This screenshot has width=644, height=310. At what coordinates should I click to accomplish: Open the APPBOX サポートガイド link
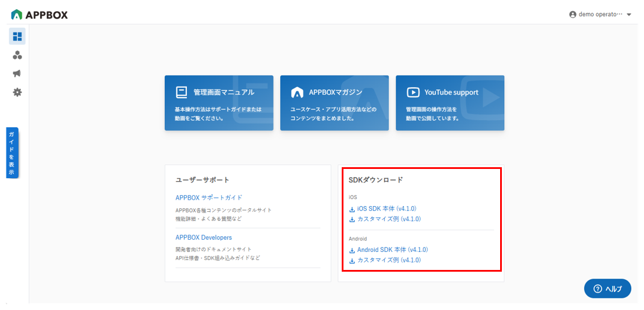(x=209, y=197)
